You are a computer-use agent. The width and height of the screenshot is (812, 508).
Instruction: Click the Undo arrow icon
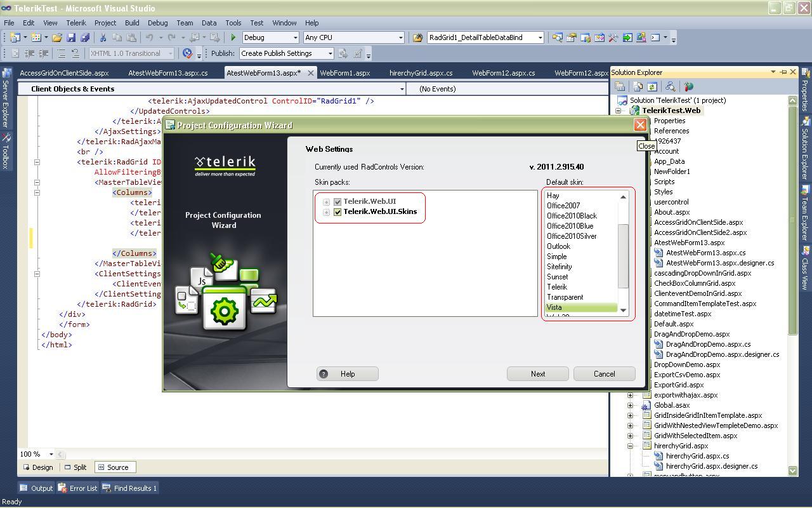[150, 37]
